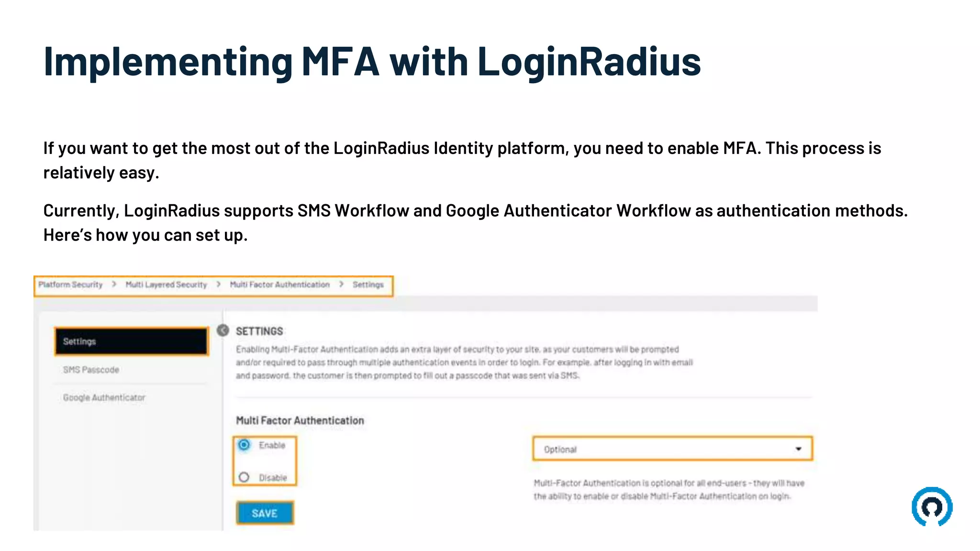Go to Multi Layered Security breadcrumb
The height and width of the screenshot is (551, 980).
pos(166,285)
